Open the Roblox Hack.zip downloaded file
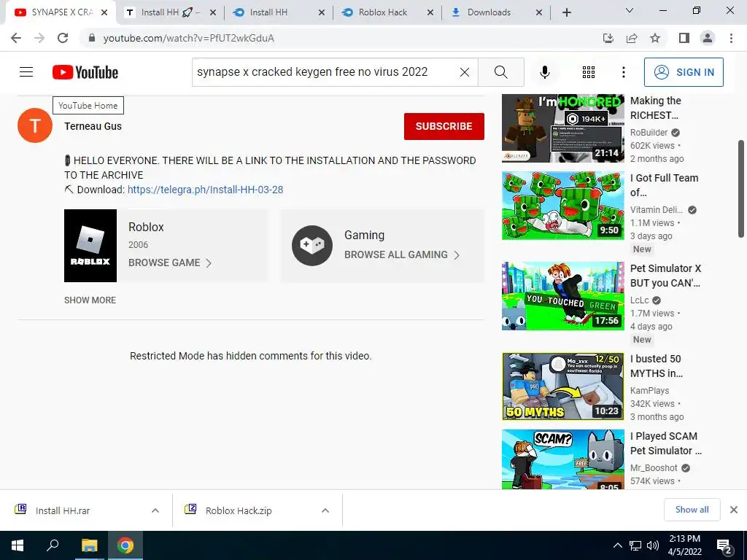 coord(239,510)
